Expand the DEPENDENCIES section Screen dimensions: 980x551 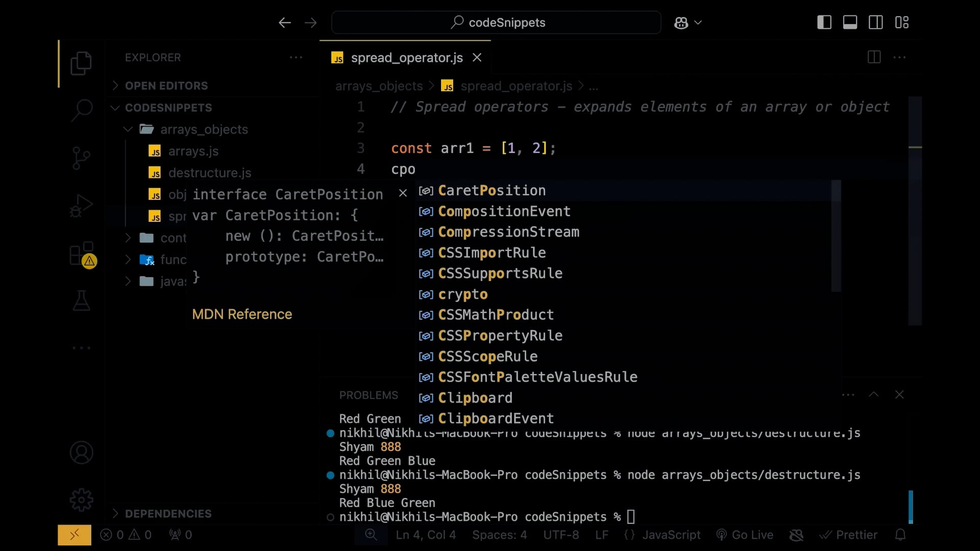pyautogui.click(x=168, y=514)
